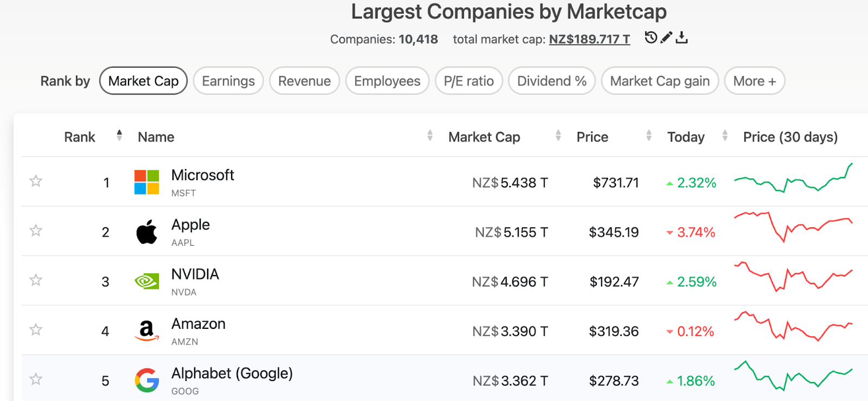Click the Microsoft logo
The image size is (868, 401).
[x=146, y=182]
